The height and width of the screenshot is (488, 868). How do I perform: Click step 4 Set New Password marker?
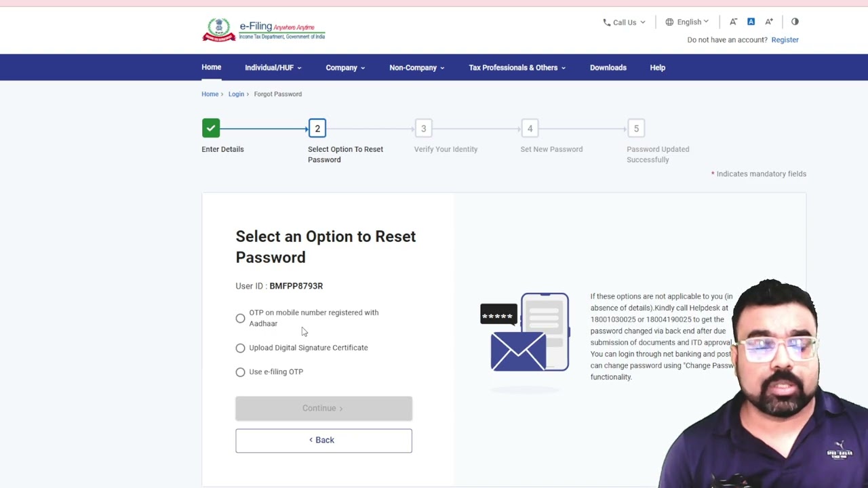pyautogui.click(x=530, y=128)
